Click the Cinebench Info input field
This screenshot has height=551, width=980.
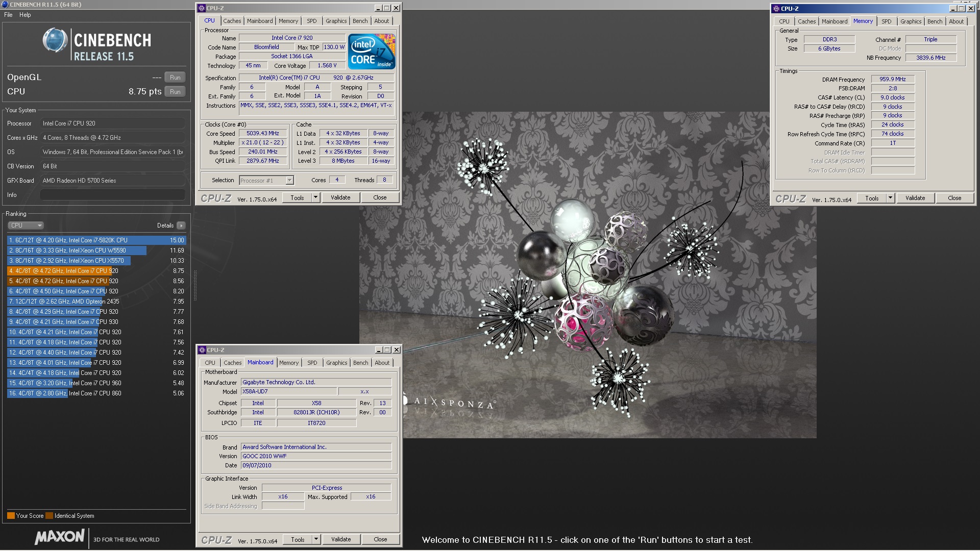[x=113, y=195]
